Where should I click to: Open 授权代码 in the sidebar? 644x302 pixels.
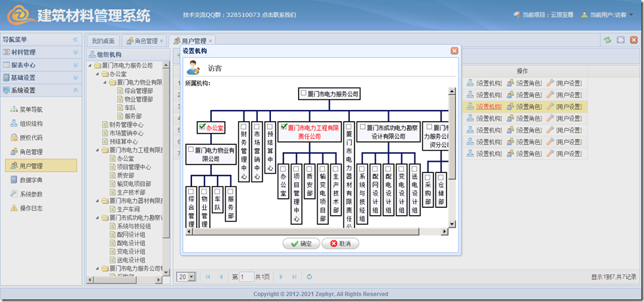pos(30,138)
